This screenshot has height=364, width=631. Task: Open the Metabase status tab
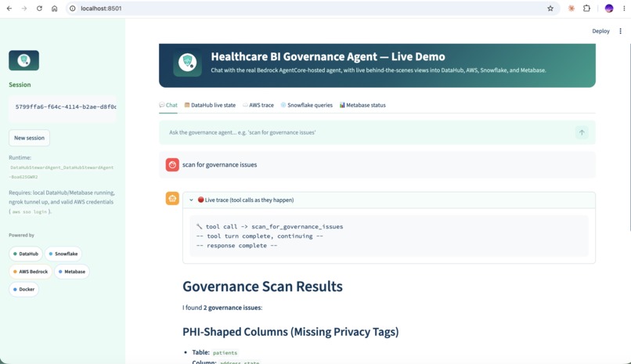click(362, 105)
